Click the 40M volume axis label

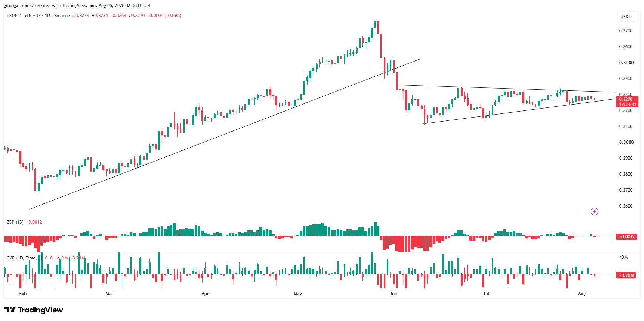[623, 257]
